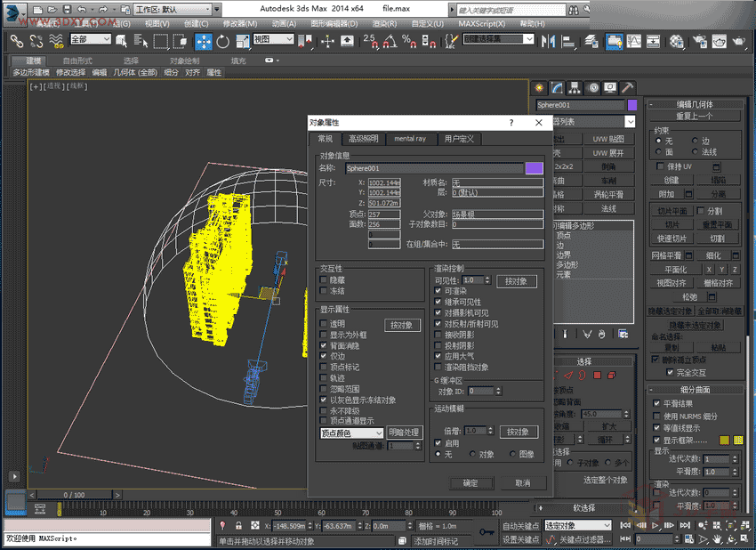
Task: Click the Sphere001 name field in dialog
Action: [x=433, y=167]
